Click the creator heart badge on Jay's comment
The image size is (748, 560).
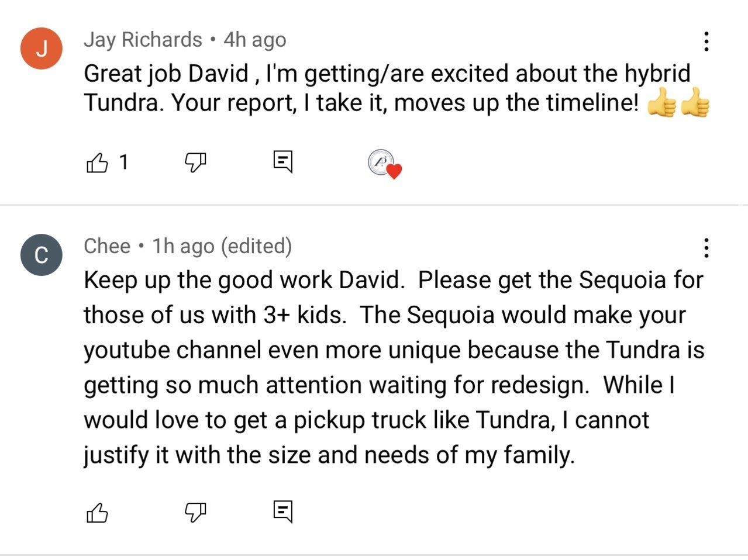[384, 163]
